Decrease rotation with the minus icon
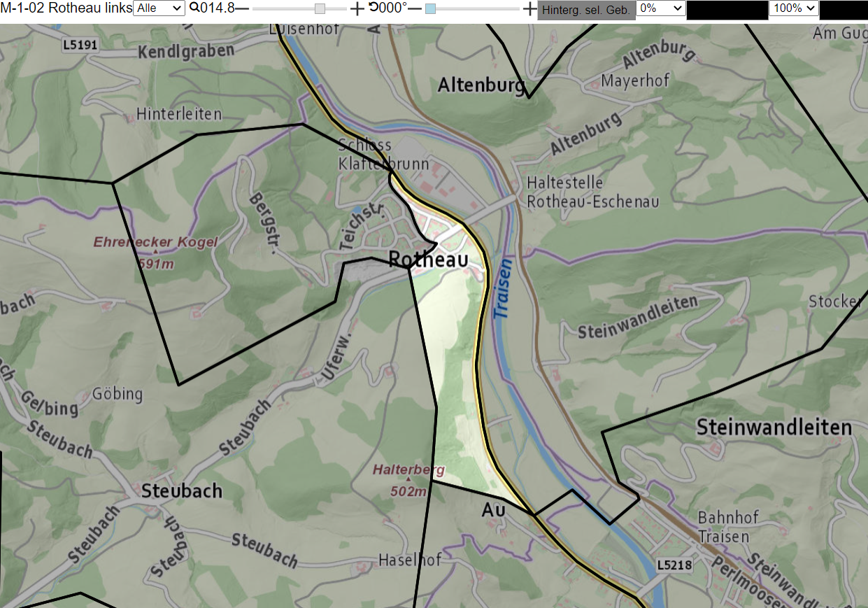The height and width of the screenshot is (608, 868). click(x=414, y=8)
